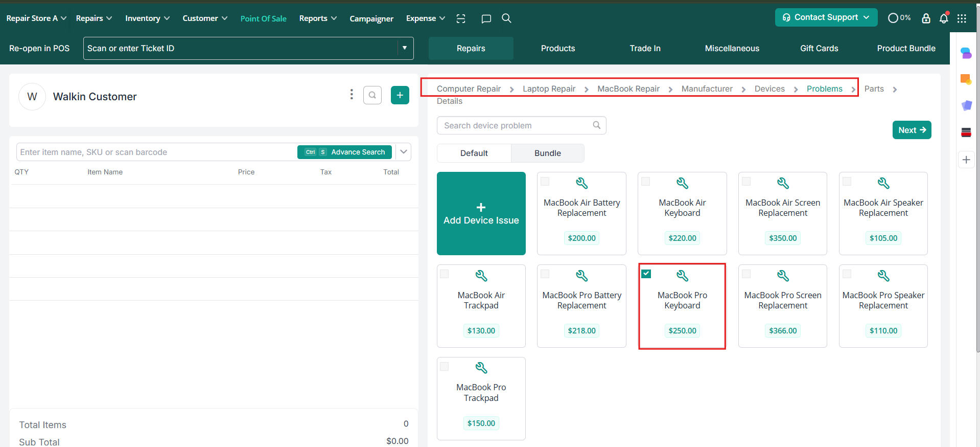Open the apps grid icon

tap(962, 18)
